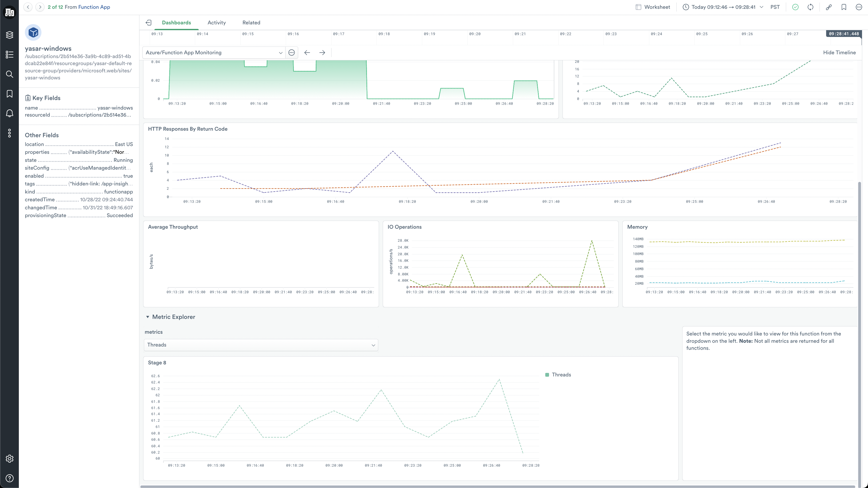Click the search icon in left sidebar
This screenshot has height=488, width=868.
[10, 74]
